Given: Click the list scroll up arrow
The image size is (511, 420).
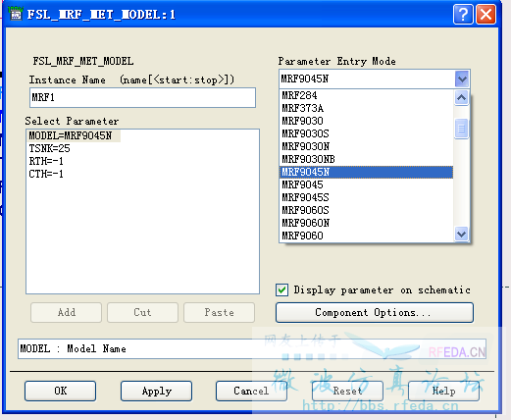Looking at the screenshot, I should pos(461,97).
